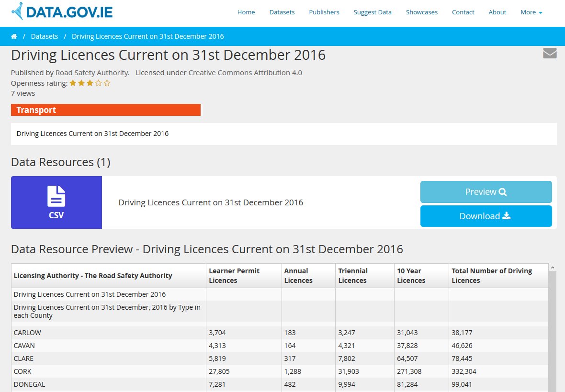
Task: Open the email sharing envelope icon
Action: point(550,54)
